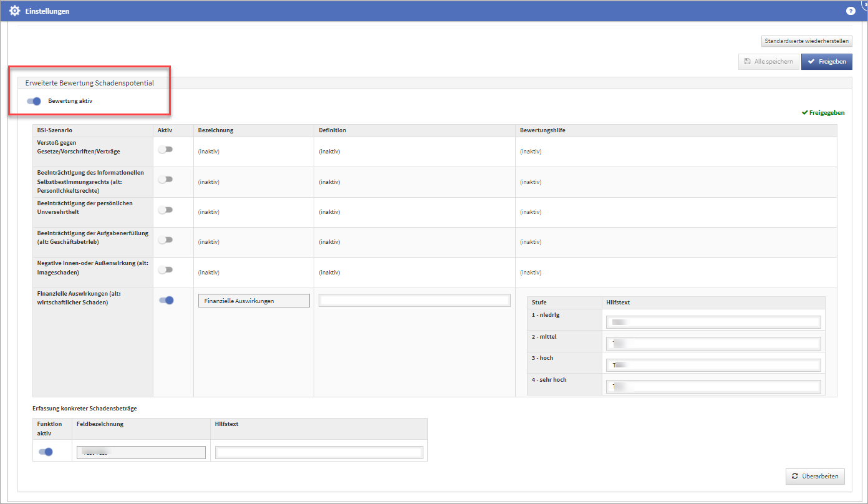Turn on persönliche Unversehrtheit toggle
The image size is (868, 504).
point(165,210)
